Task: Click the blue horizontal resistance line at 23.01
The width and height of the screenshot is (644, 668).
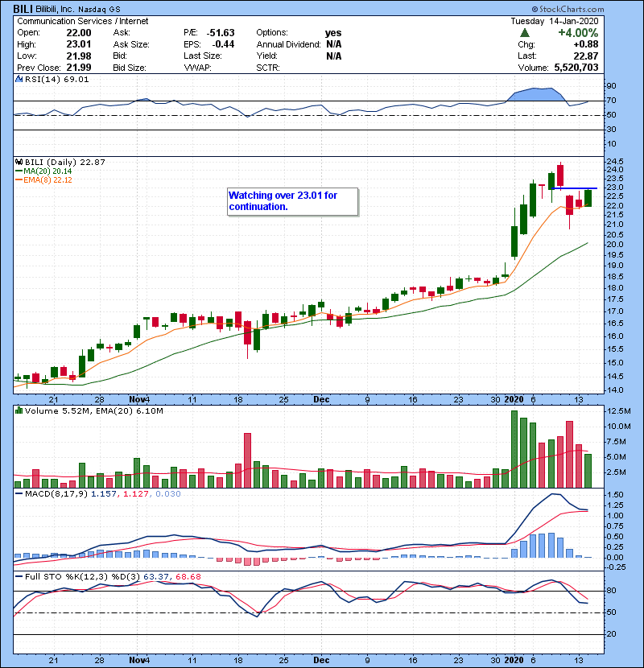Action: (574, 188)
